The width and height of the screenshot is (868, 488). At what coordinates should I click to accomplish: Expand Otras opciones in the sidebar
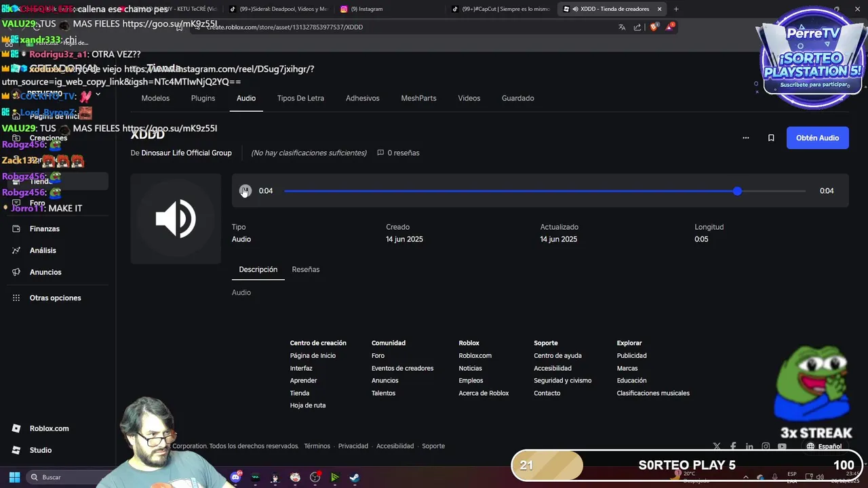coord(55,298)
